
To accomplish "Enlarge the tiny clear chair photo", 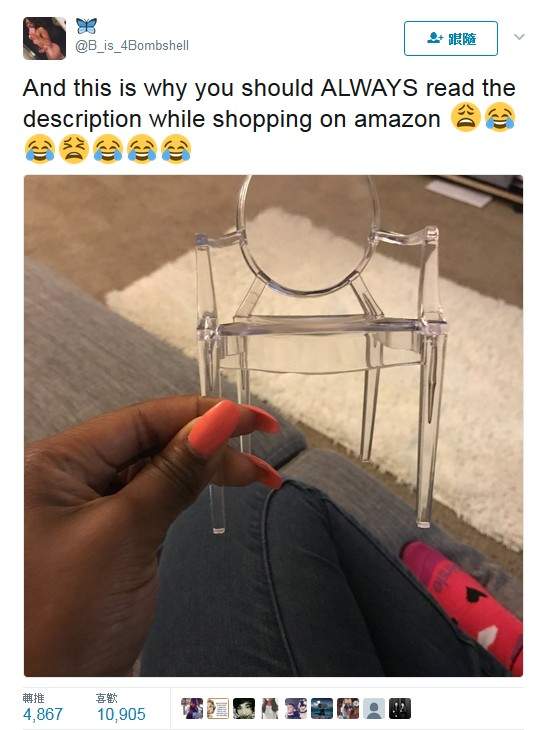I will (x=273, y=426).
